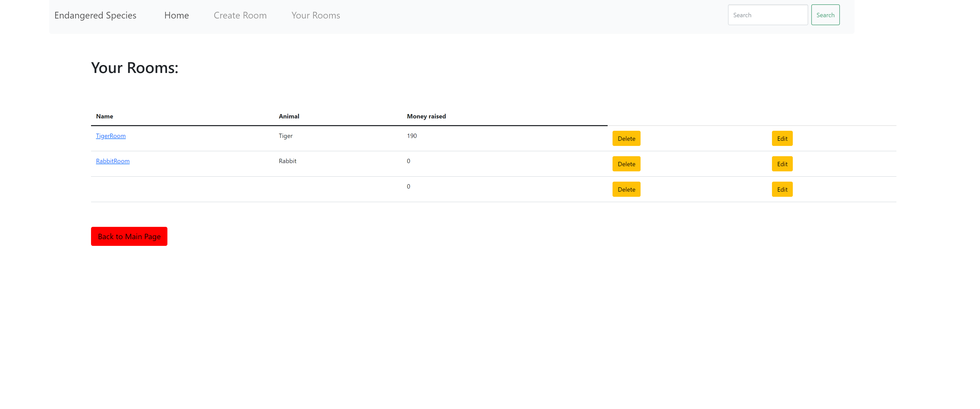This screenshot has width=980, height=409.
Task: Click the Money raised column header
Action: [x=426, y=116]
